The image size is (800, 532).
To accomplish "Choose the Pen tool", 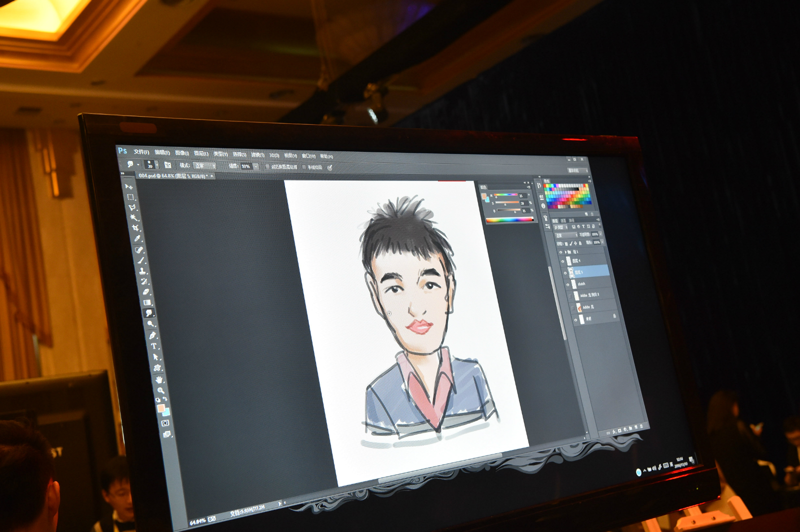I will (152, 335).
